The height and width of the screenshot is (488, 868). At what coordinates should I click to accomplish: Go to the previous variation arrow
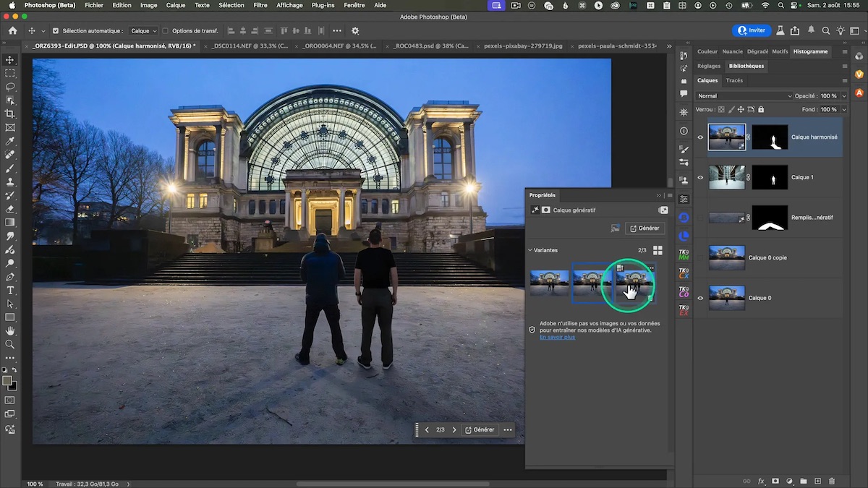coord(427,429)
